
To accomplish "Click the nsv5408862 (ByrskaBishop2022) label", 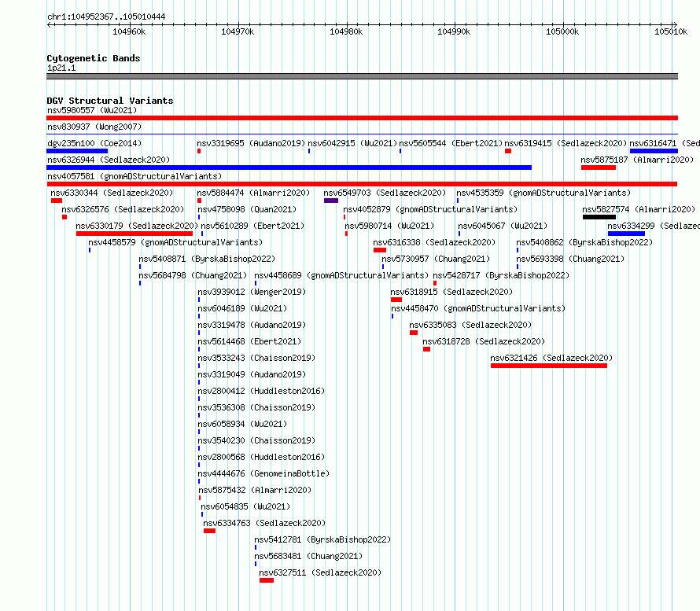I will 584,242.
